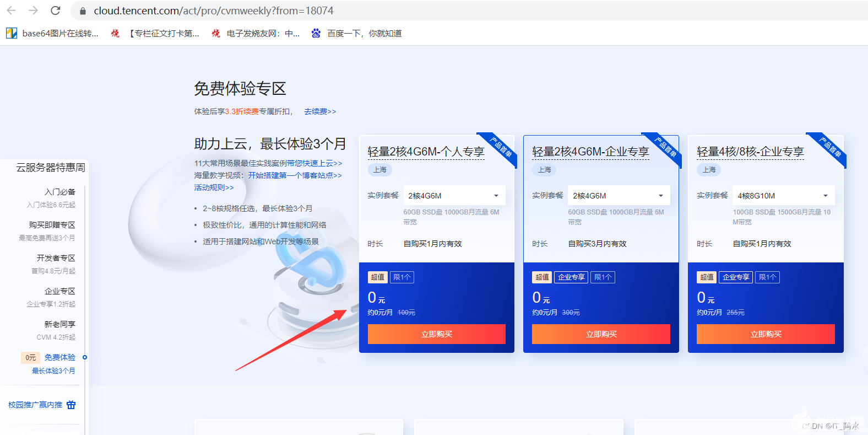The width and height of the screenshot is (868, 435).
Task: Select 企业专区 in the sidebar
Action: [x=60, y=291]
